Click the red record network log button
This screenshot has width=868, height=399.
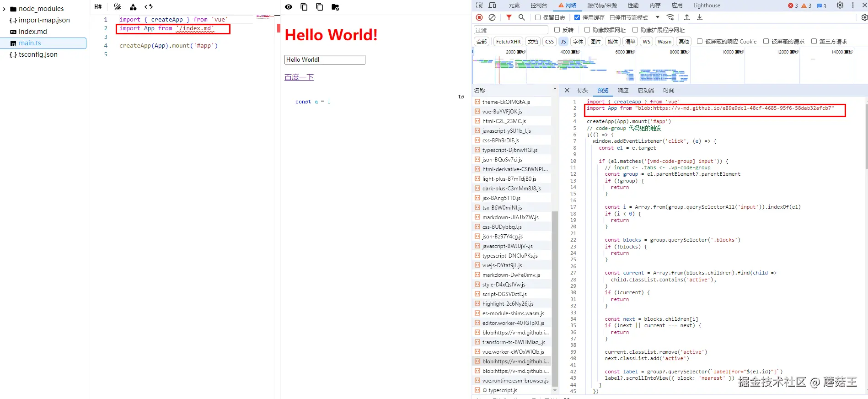tap(479, 17)
